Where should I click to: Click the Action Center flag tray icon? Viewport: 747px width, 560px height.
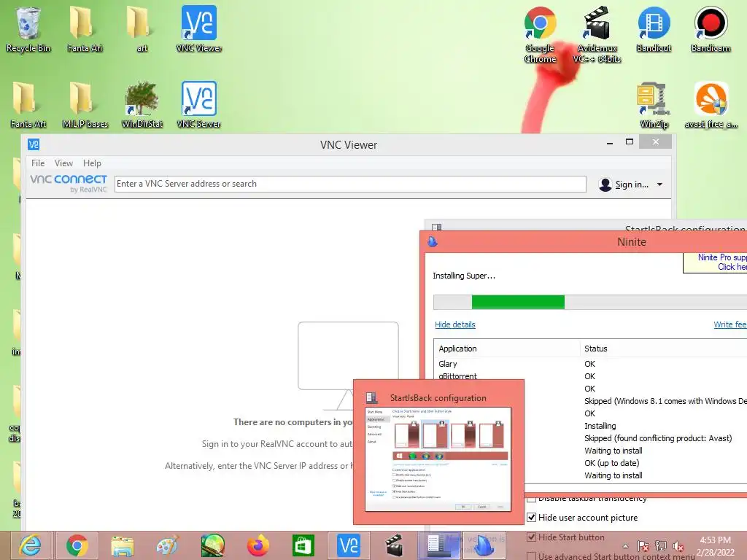643,546
